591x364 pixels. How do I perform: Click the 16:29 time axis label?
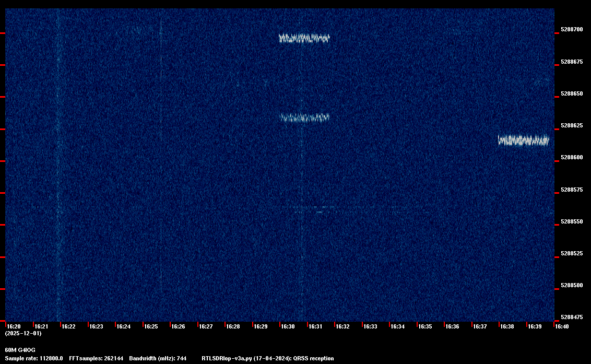pyautogui.click(x=261, y=326)
